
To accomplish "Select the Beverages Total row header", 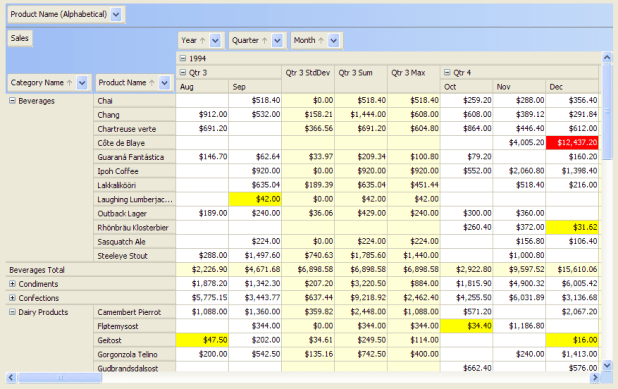I will tap(91, 270).
